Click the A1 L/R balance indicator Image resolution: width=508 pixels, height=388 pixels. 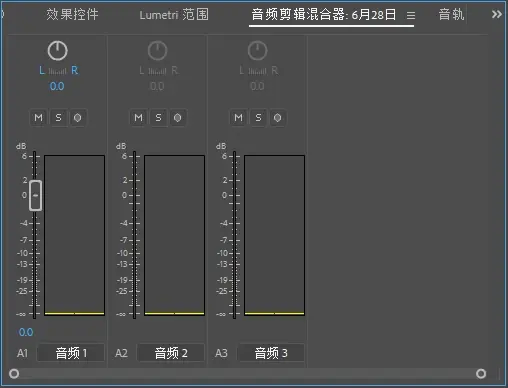(x=58, y=71)
